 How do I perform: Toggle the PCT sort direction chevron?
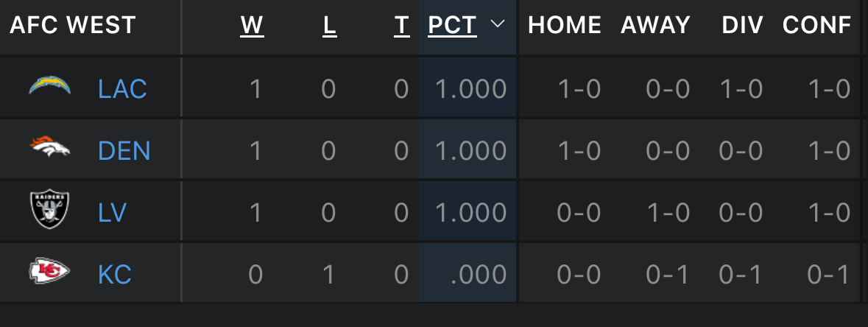(x=497, y=24)
